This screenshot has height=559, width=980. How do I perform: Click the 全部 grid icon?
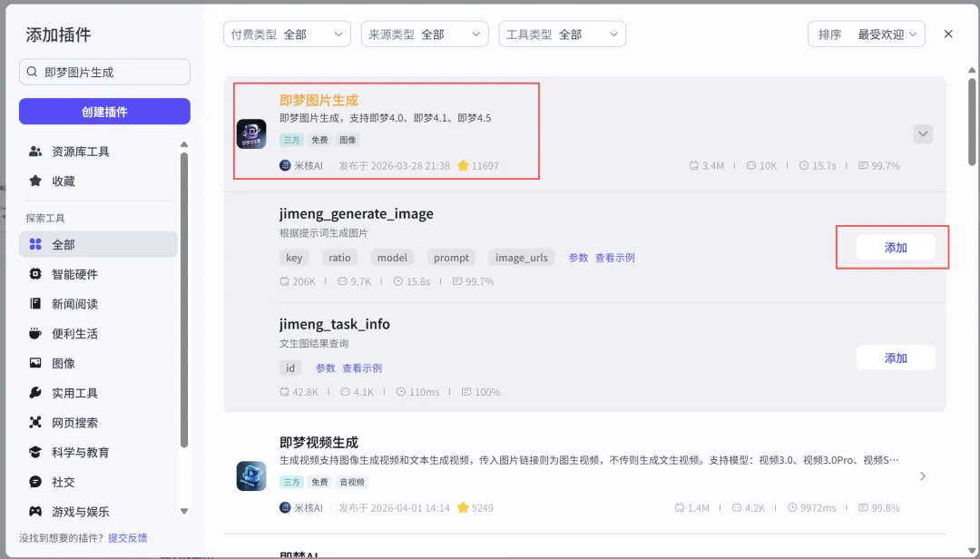point(35,244)
